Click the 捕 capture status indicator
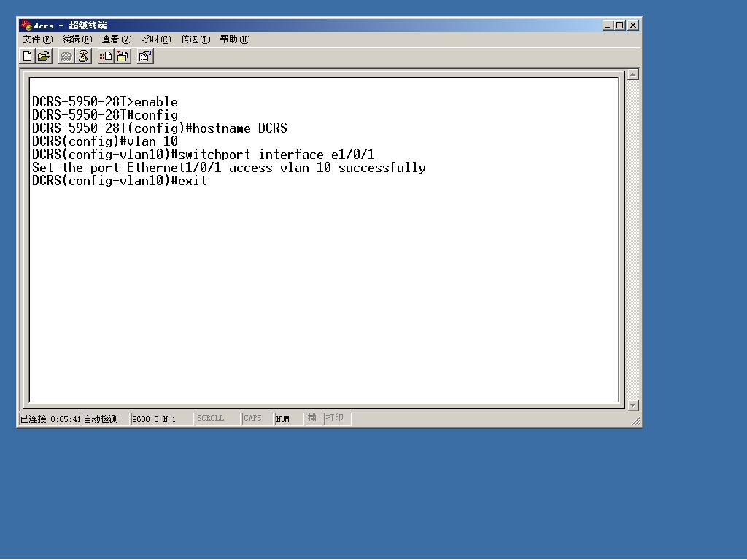This screenshot has height=560, width=747. click(313, 419)
